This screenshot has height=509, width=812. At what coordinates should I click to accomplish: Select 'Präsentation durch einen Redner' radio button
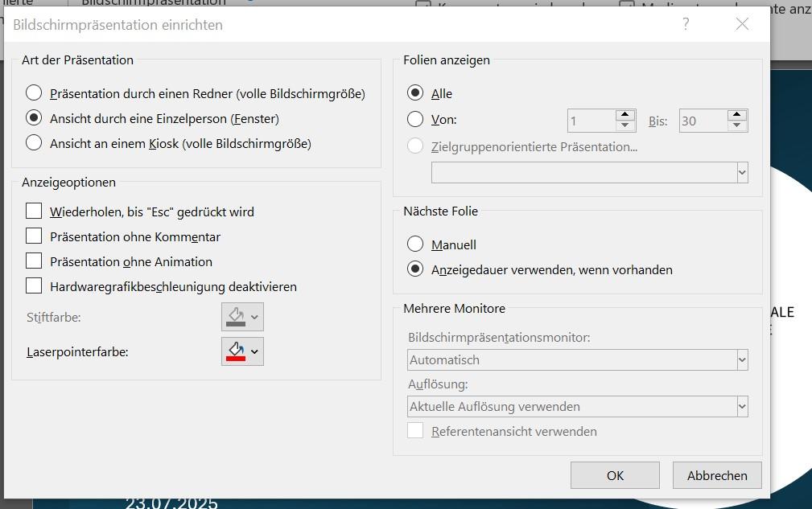click(34, 93)
